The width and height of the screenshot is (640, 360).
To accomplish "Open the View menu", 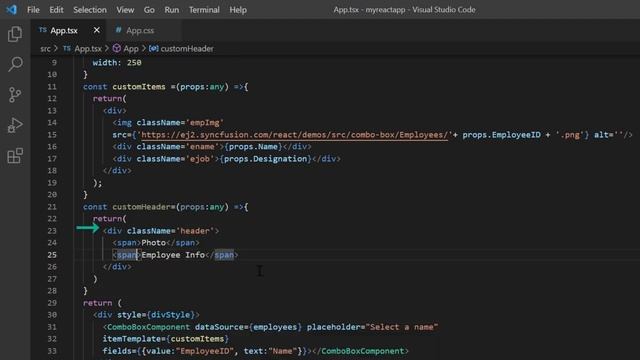I will point(125,10).
